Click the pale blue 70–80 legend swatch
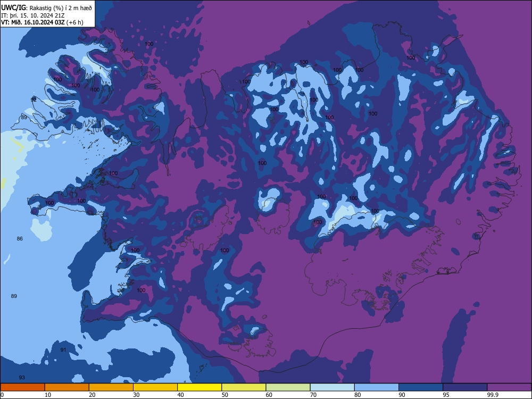Image resolution: width=532 pixels, height=399 pixels. point(332,387)
